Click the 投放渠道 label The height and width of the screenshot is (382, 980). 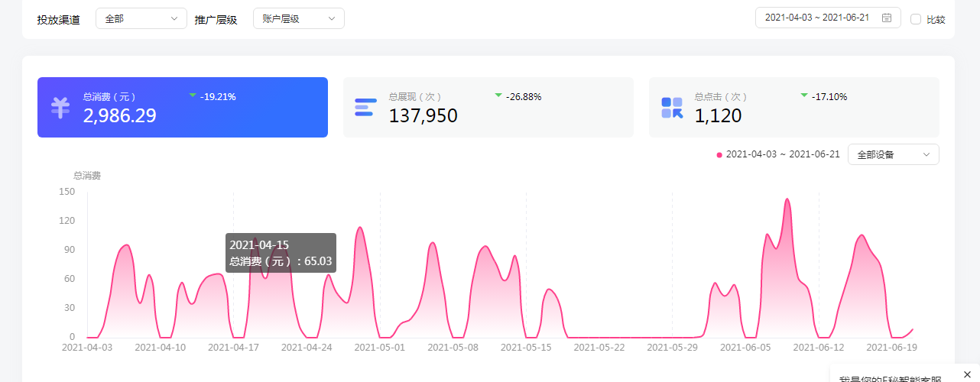coord(59,20)
